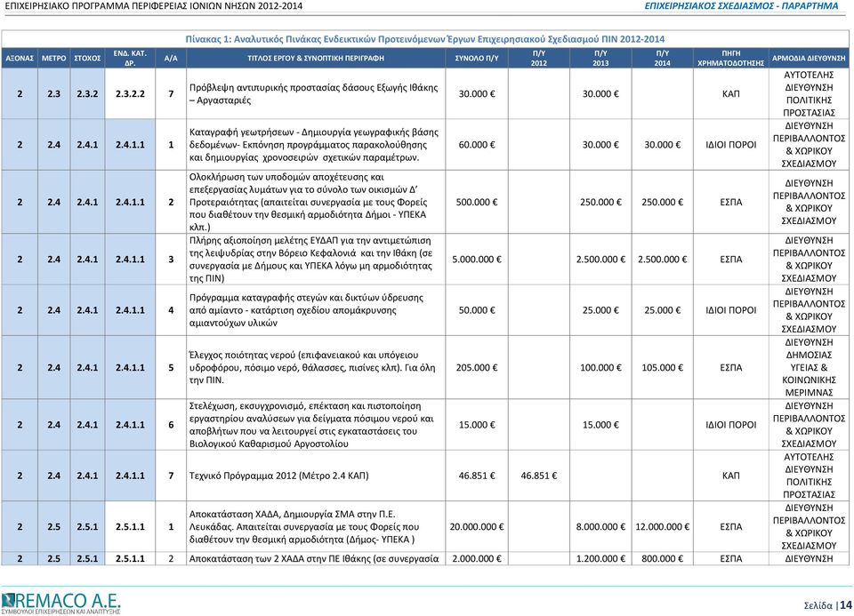Select the 'ΣΤΟΧΟΣ' cell reading '2.3.2'
Viewport: 854px width, 616px height.
[88, 93]
